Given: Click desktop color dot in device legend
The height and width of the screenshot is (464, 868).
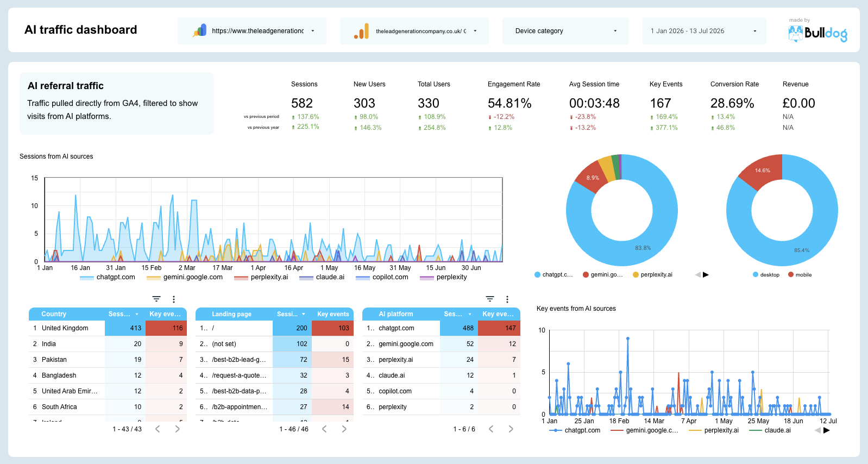Looking at the screenshot, I should tap(756, 274).
